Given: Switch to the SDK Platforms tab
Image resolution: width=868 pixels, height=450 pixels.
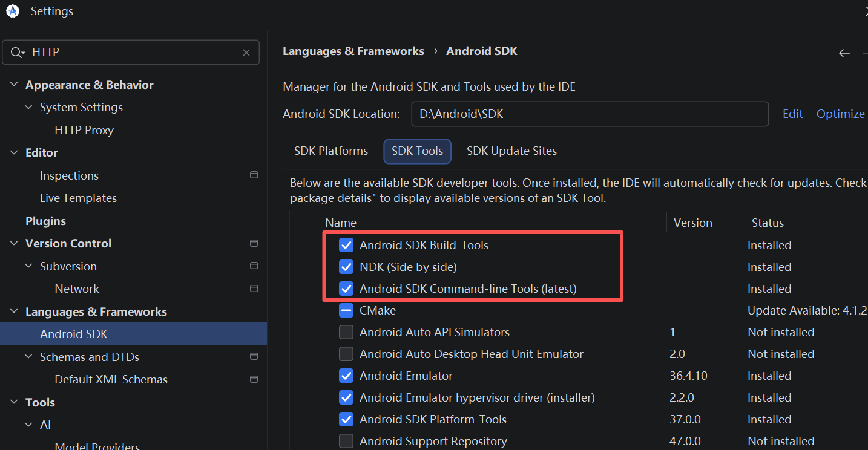Looking at the screenshot, I should 331,151.
